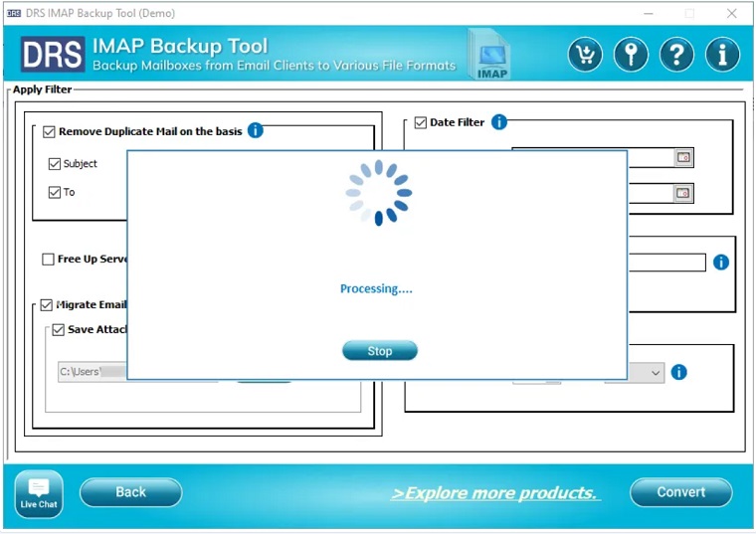Stop the processing operation

point(380,351)
